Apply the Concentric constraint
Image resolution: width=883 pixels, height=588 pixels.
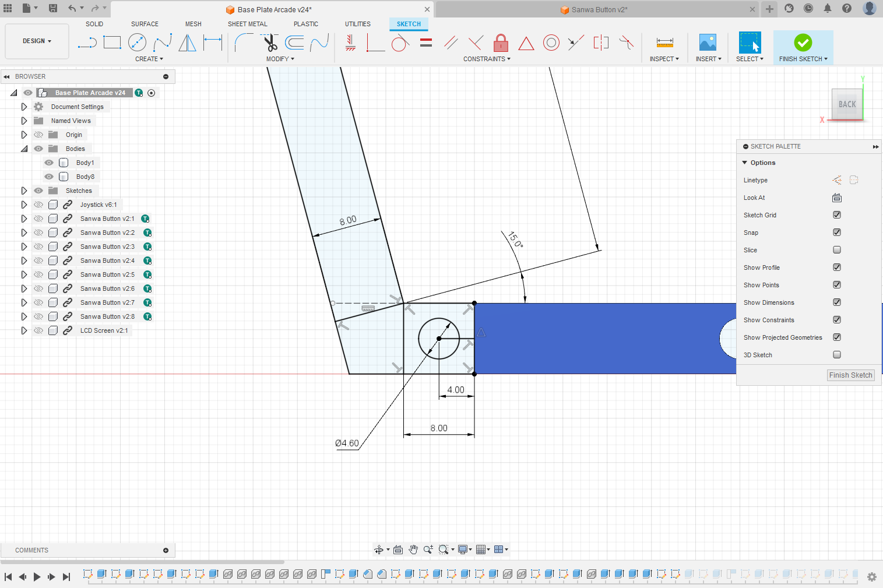coord(551,43)
